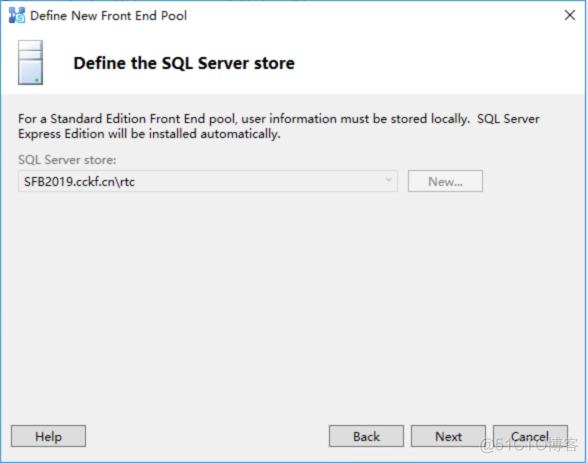Screen dimensions: 588x463
Task: Go Back to the previous wizard step
Action: click(366, 436)
